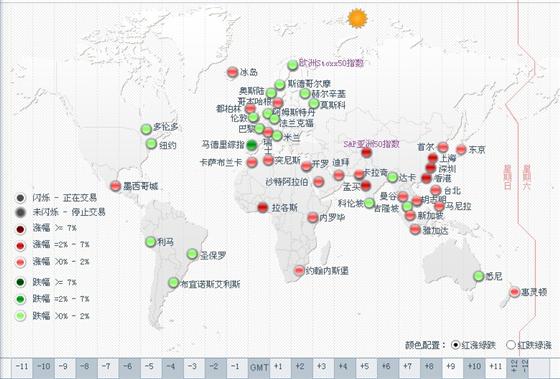This screenshot has width=560, height=379.
Task: Open the S&P亚洲50指数 link
Action: point(371,144)
